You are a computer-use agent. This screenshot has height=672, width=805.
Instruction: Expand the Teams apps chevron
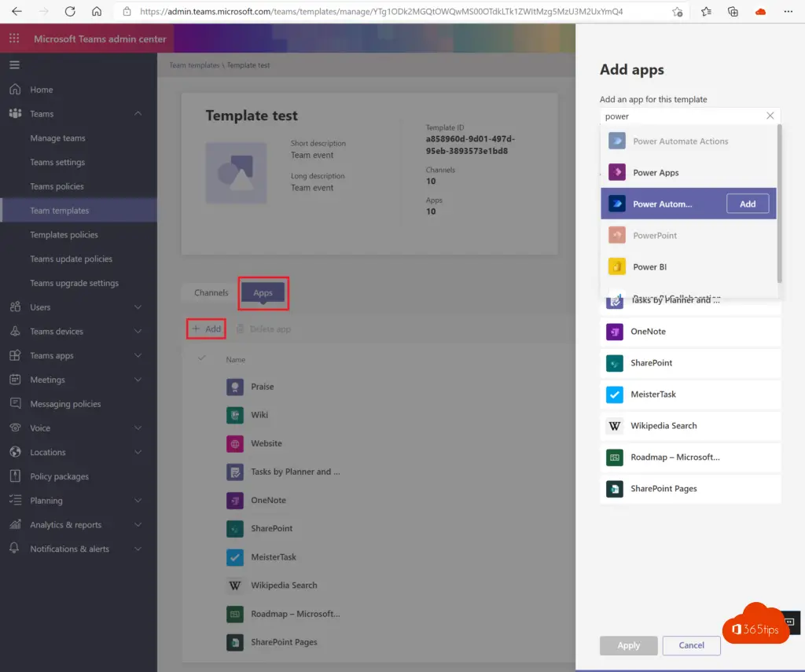point(138,355)
